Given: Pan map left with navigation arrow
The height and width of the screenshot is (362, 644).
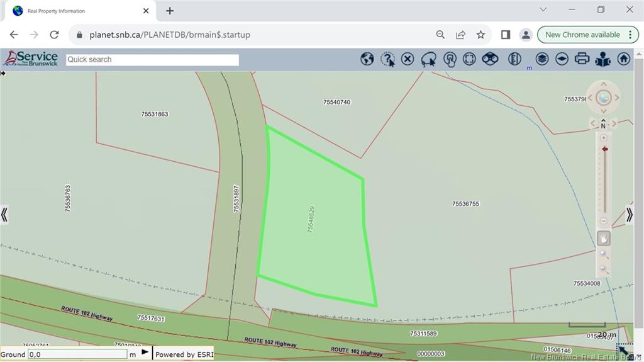Looking at the screenshot, I should tap(590, 98).
